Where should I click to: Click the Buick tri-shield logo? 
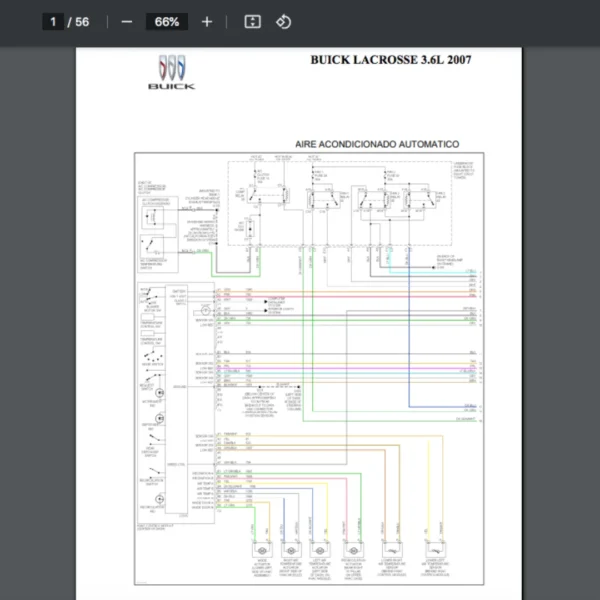[x=171, y=68]
